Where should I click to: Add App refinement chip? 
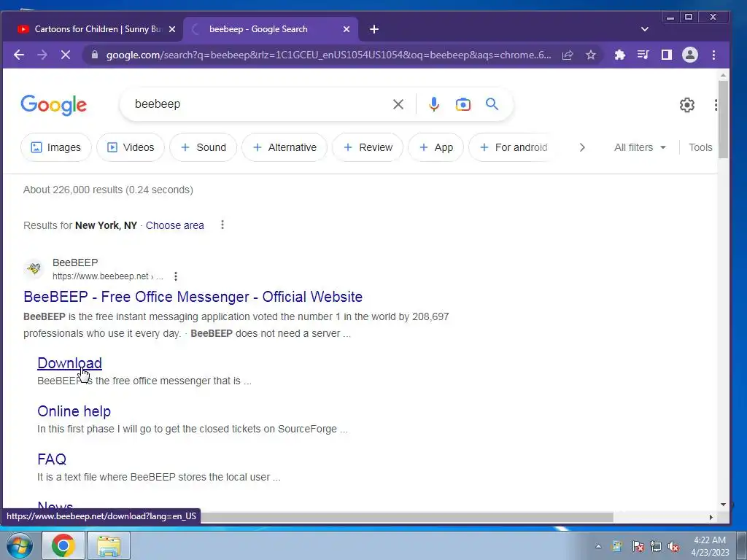point(436,147)
